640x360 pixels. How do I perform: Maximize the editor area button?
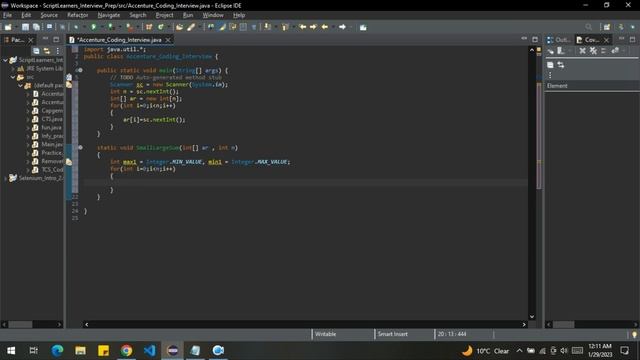point(535,39)
